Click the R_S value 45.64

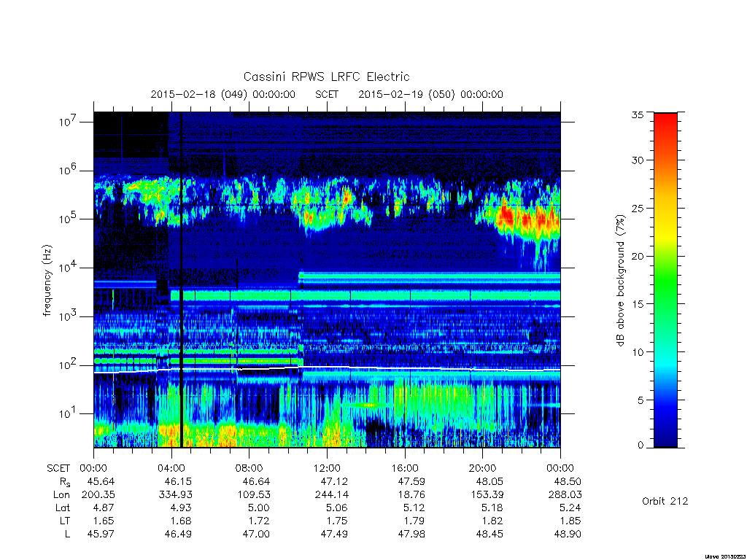click(101, 481)
